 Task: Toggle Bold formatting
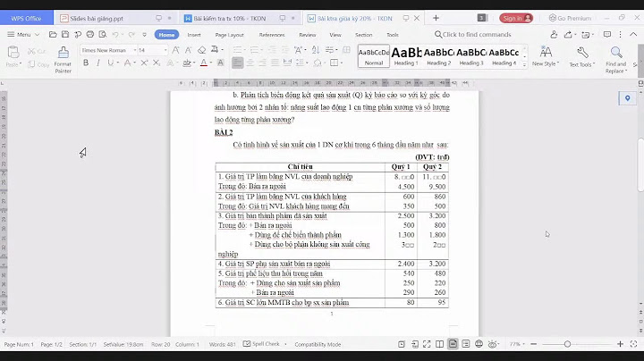pyautogui.click(x=86, y=63)
